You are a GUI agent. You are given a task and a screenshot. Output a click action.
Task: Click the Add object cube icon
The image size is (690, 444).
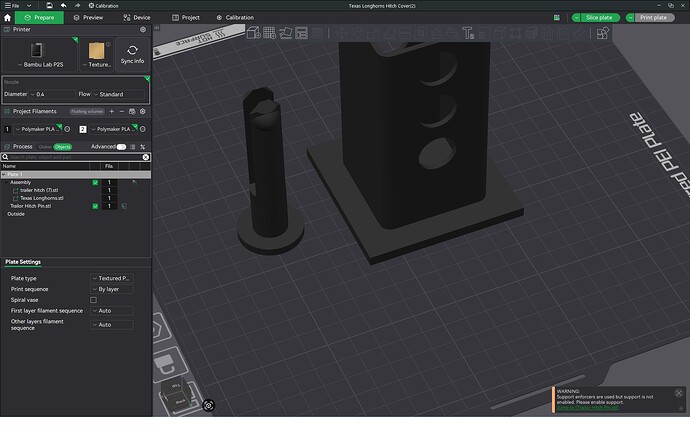pos(253,33)
